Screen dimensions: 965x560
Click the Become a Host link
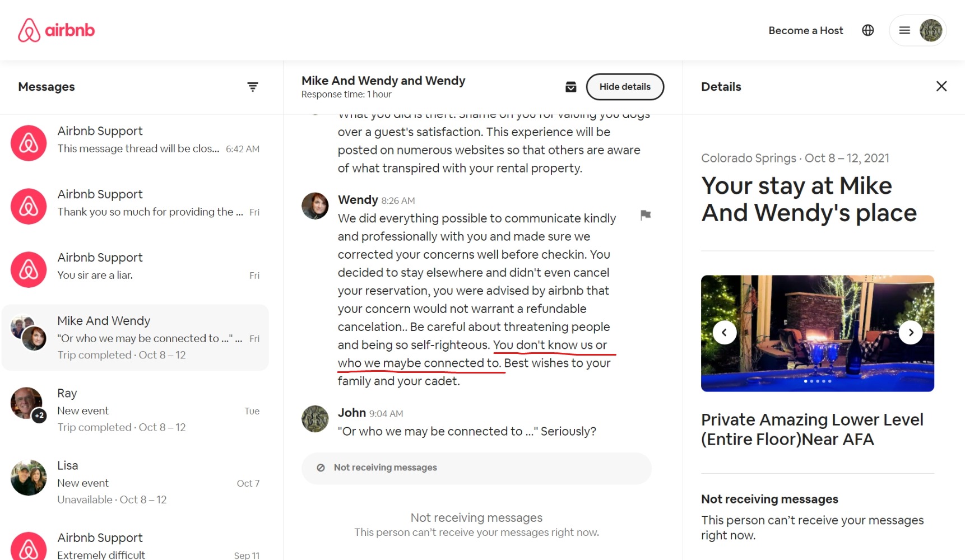click(x=805, y=30)
